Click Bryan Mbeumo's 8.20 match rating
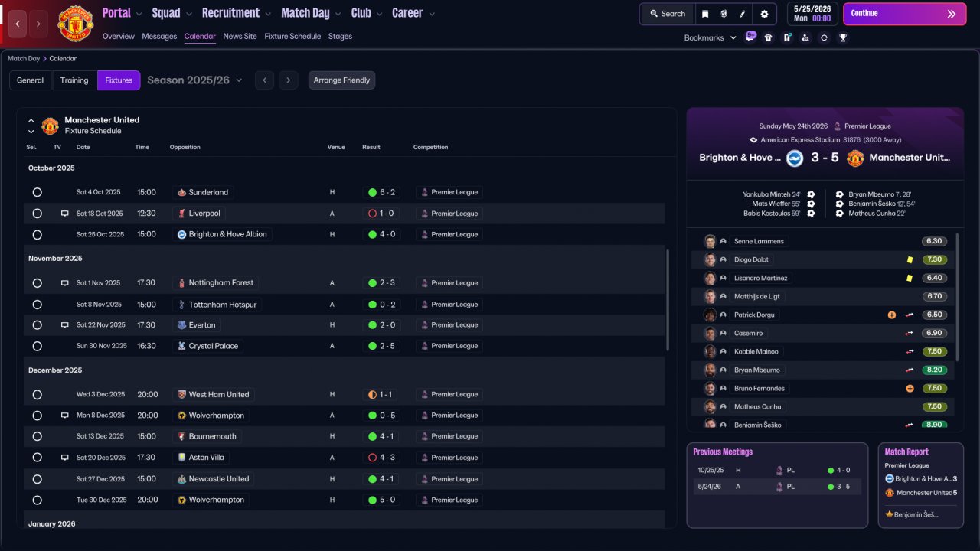 933,370
